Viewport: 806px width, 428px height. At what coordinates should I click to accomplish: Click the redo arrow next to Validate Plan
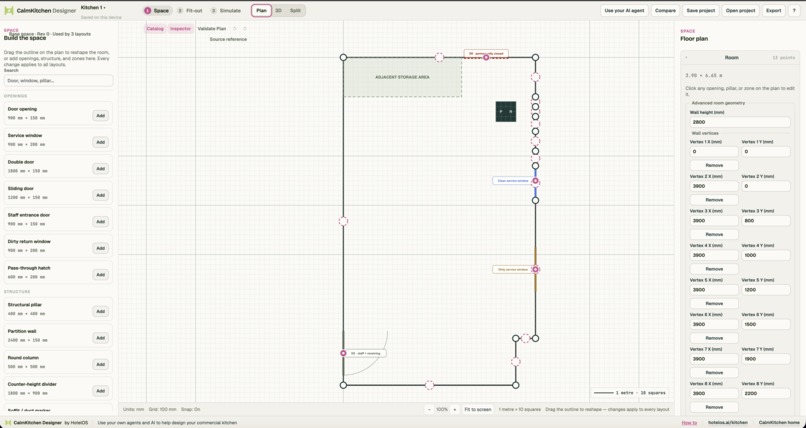click(245, 29)
